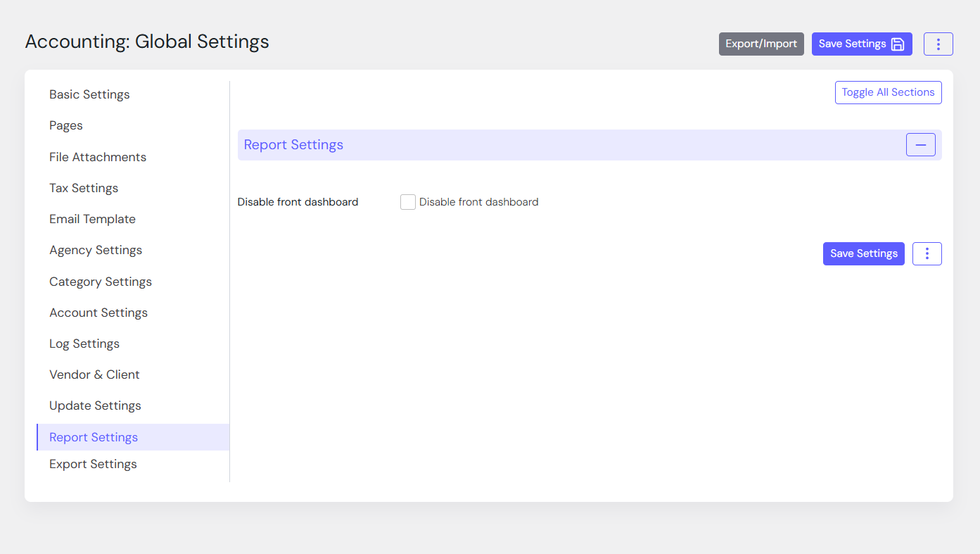Viewport: 980px width, 554px height.
Task: Select Category Settings menu item
Action: point(101,282)
